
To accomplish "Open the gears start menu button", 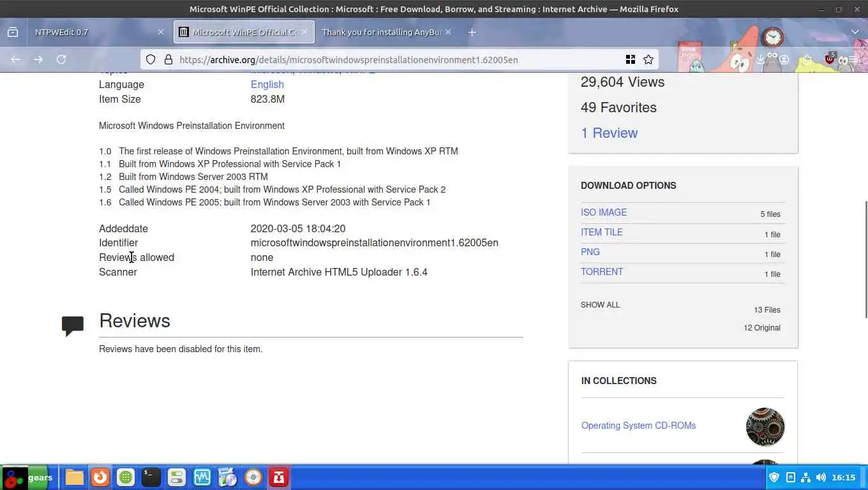I will coord(28,477).
